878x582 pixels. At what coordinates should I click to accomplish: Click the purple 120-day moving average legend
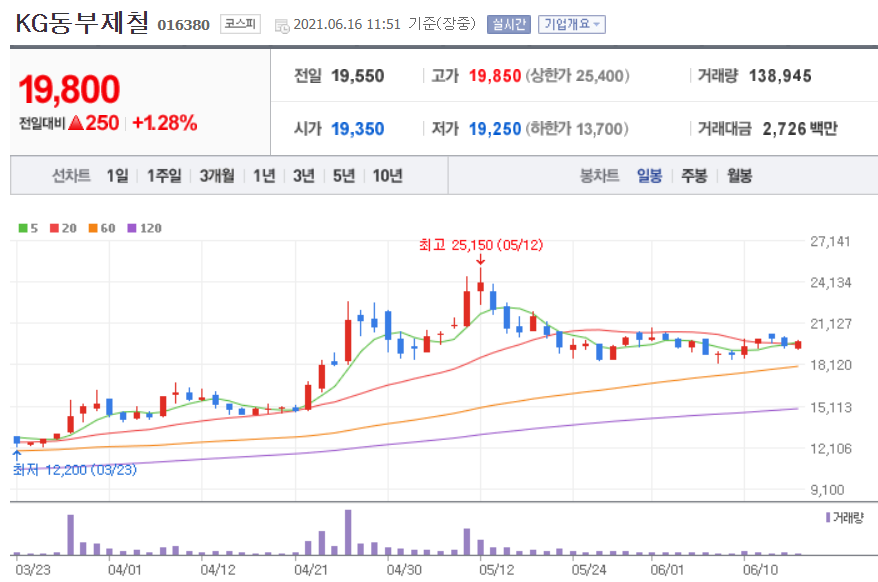click(x=144, y=228)
